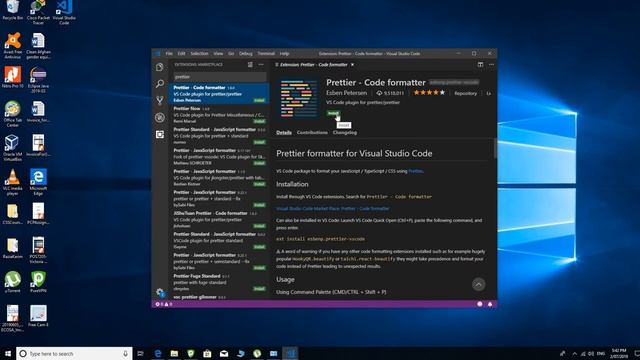The width and height of the screenshot is (640, 360).
Task: Switch to the Contributions tab
Action: [x=312, y=132]
